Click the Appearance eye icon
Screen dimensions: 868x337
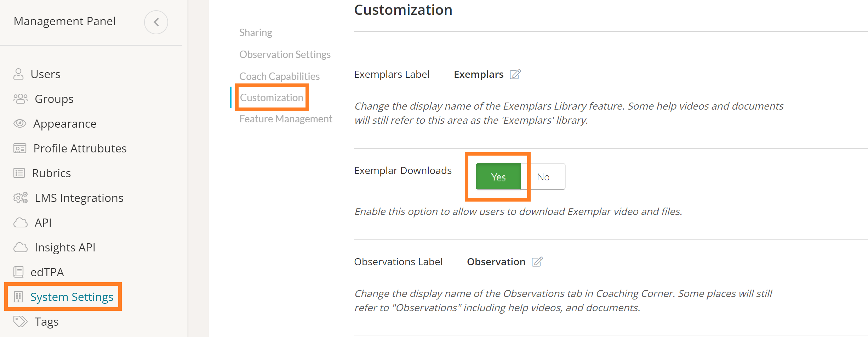20,123
